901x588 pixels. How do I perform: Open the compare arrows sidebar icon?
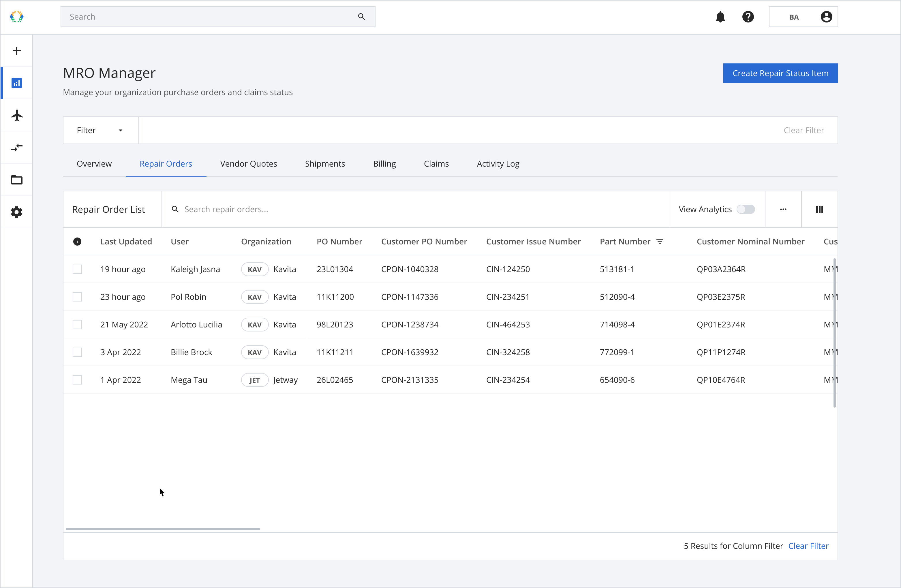[17, 147]
